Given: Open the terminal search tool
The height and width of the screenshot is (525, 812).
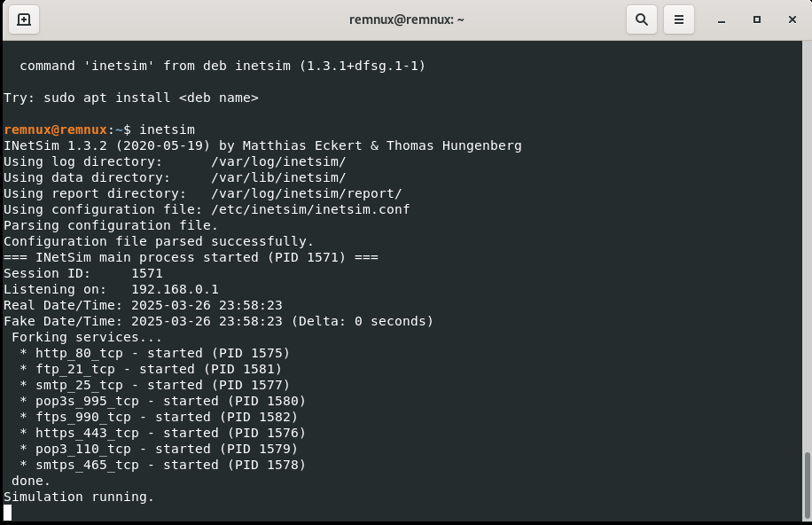Looking at the screenshot, I should point(641,19).
